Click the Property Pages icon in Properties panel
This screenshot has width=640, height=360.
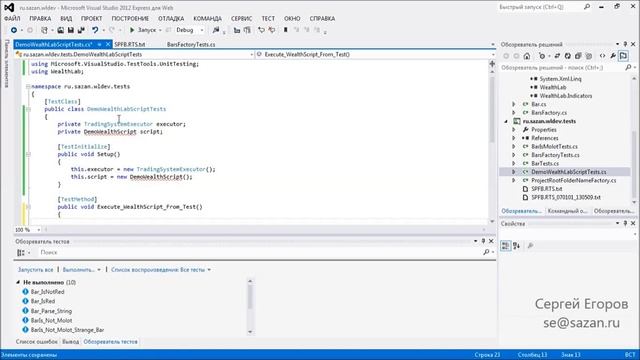click(530, 245)
